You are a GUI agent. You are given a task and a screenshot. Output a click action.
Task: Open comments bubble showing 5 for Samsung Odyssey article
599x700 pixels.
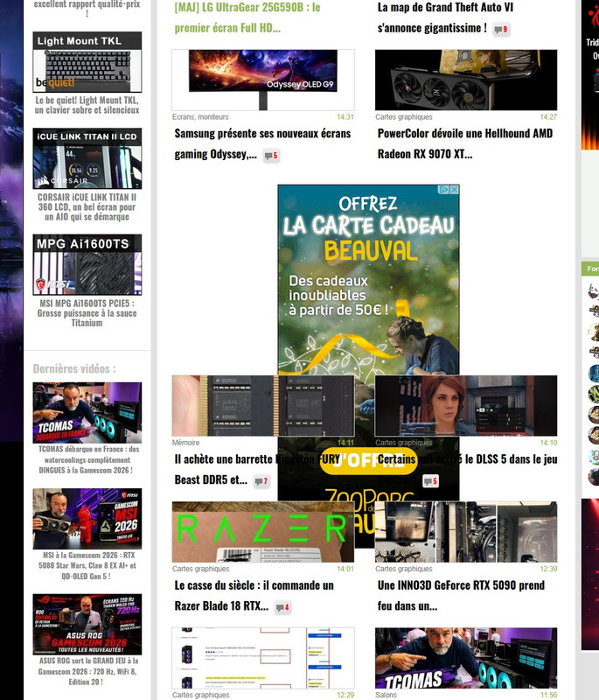(271, 156)
